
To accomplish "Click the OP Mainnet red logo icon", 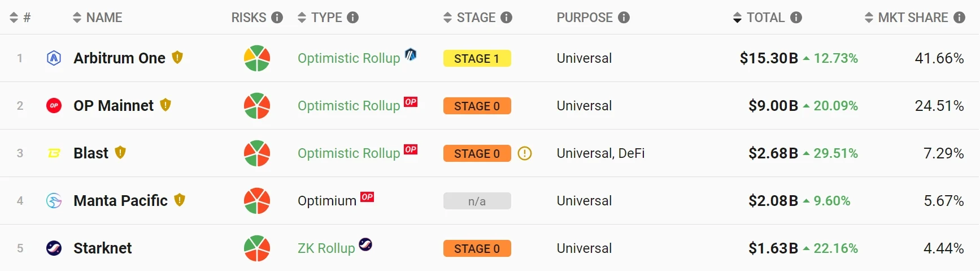I will pyautogui.click(x=54, y=105).
